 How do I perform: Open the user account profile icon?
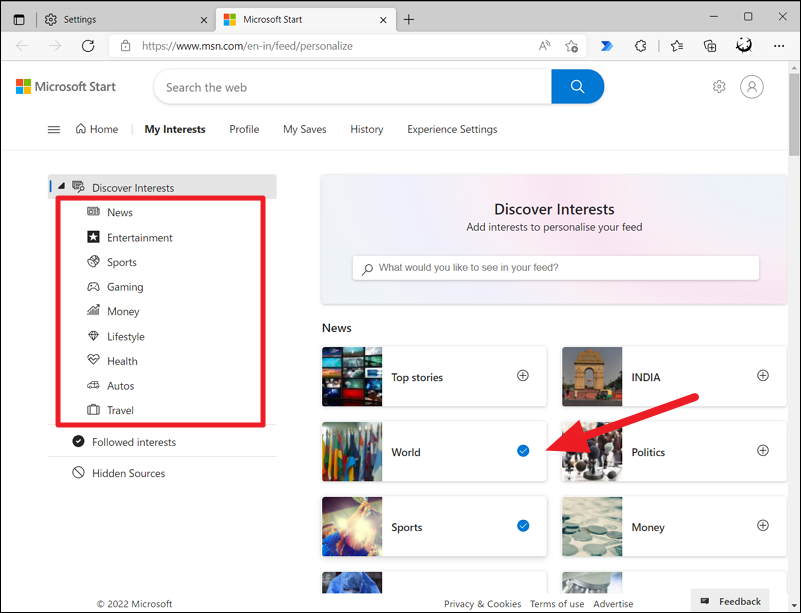tap(752, 87)
